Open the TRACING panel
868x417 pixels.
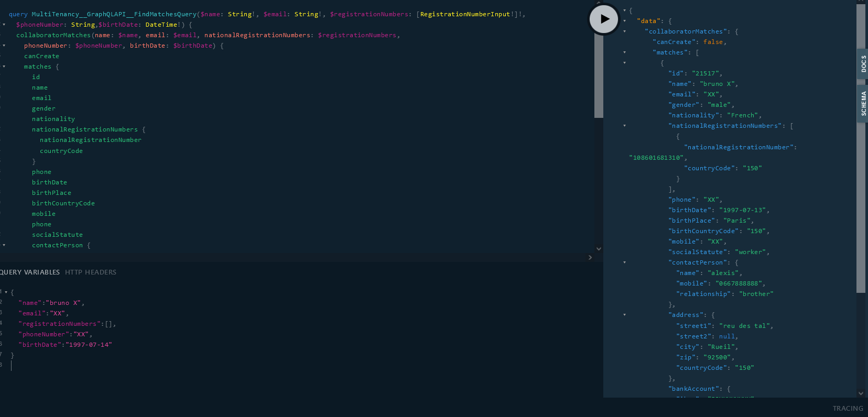tap(848, 408)
